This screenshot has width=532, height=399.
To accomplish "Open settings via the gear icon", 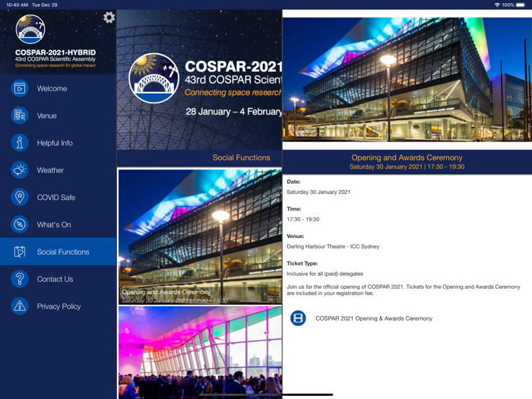I will click(109, 17).
